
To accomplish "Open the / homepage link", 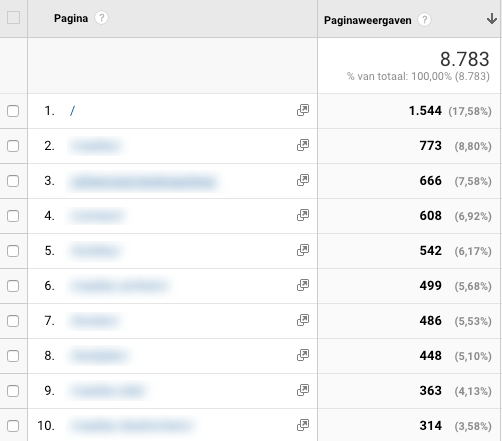I will 72,111.
